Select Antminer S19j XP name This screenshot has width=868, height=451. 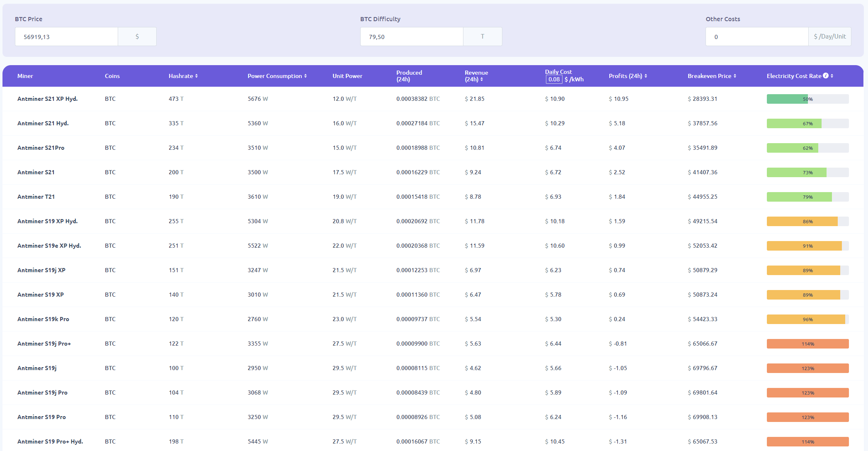(41, 270)
